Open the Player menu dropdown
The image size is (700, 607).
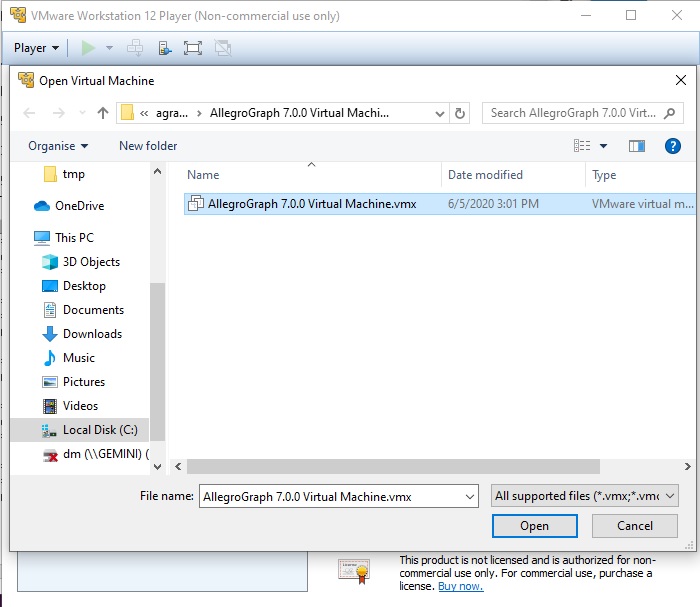36,48
